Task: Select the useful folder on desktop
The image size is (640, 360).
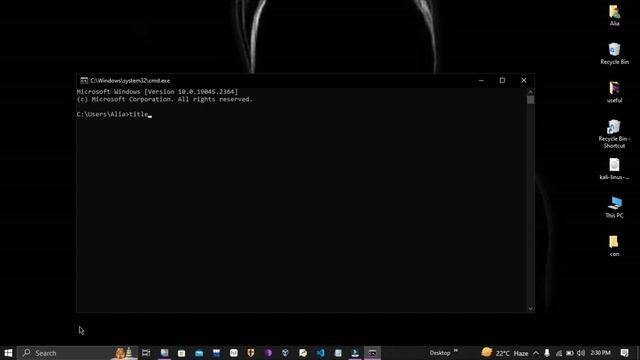Action: coord(614,92)
